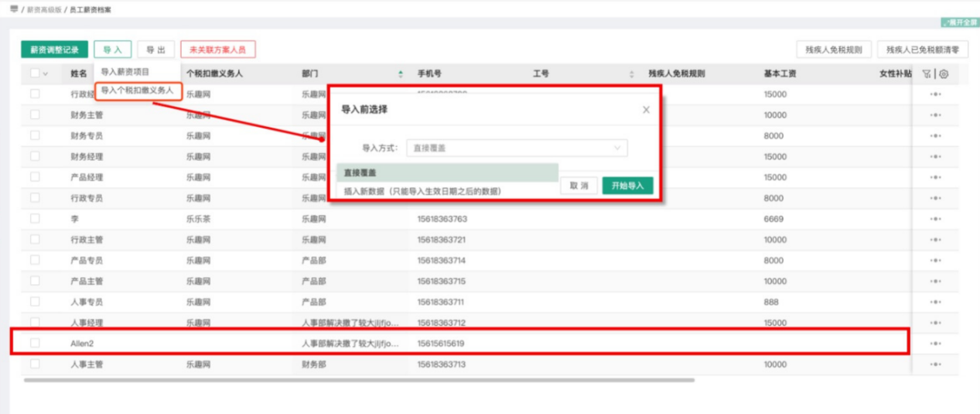
Task: Expand the chevron beside select-all checkbox
Action: [x=46, y=74]
